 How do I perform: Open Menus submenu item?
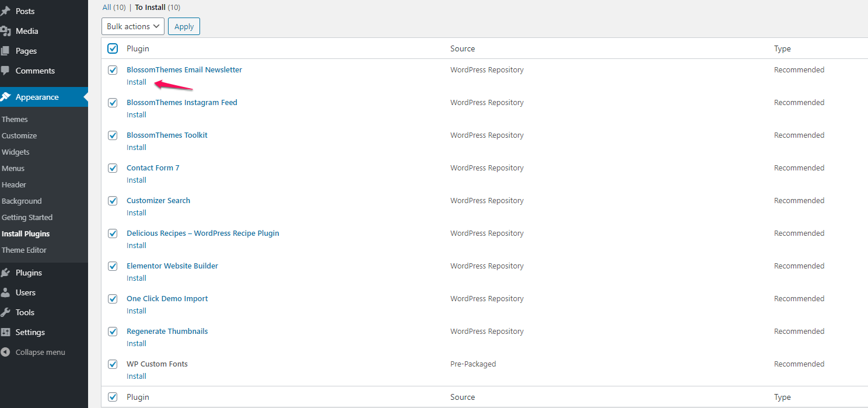(x=13, y=168)
